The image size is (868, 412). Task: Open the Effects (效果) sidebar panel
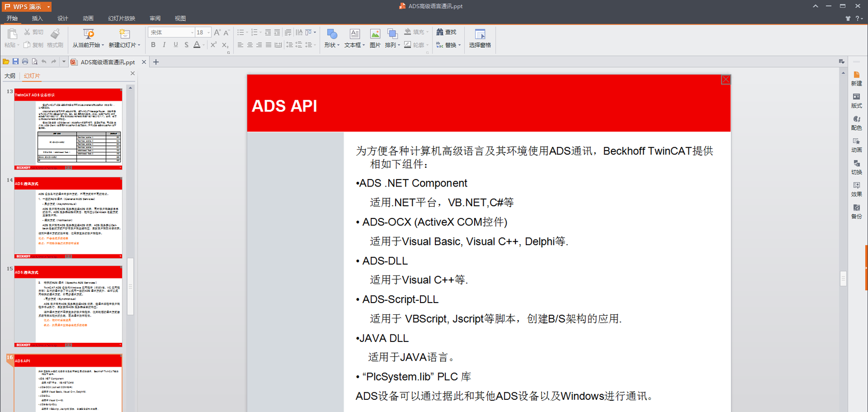856,189
